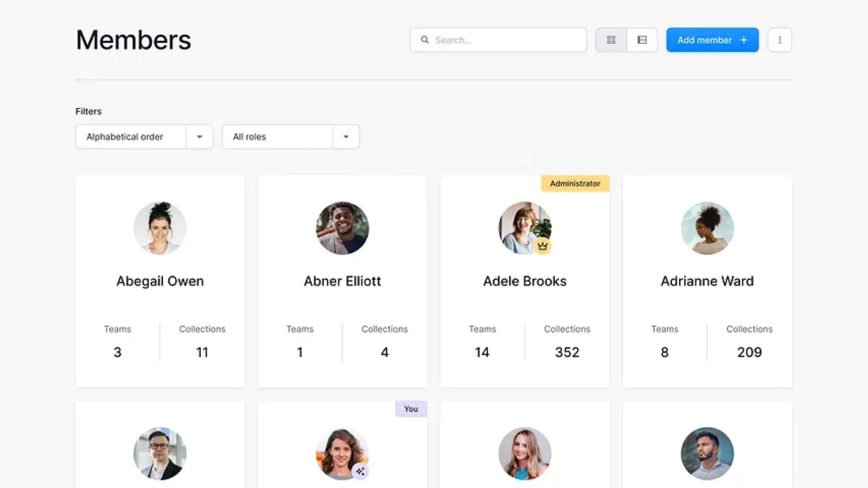Click the plus icon in Add member

point(744,40)
